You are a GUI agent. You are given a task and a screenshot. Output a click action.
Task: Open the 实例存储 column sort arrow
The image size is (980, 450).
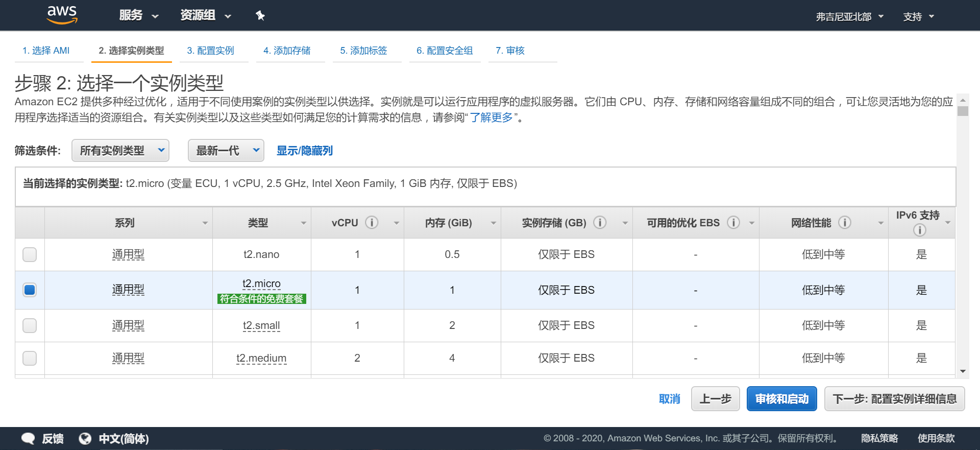point(625,223)
